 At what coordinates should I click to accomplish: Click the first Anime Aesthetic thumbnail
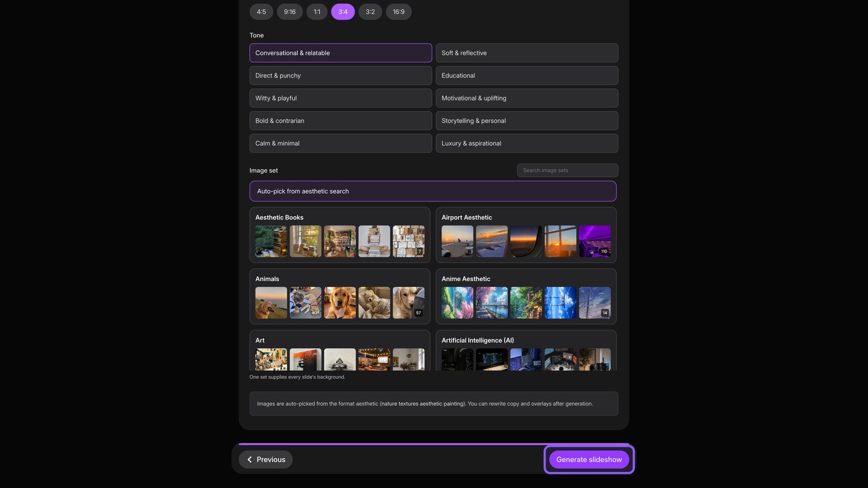click(457, 303)
